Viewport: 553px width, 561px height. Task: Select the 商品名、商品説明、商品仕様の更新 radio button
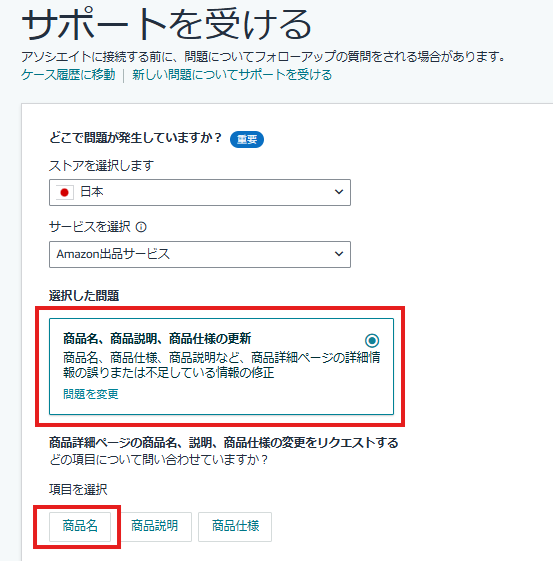click(x=372, y=340)
